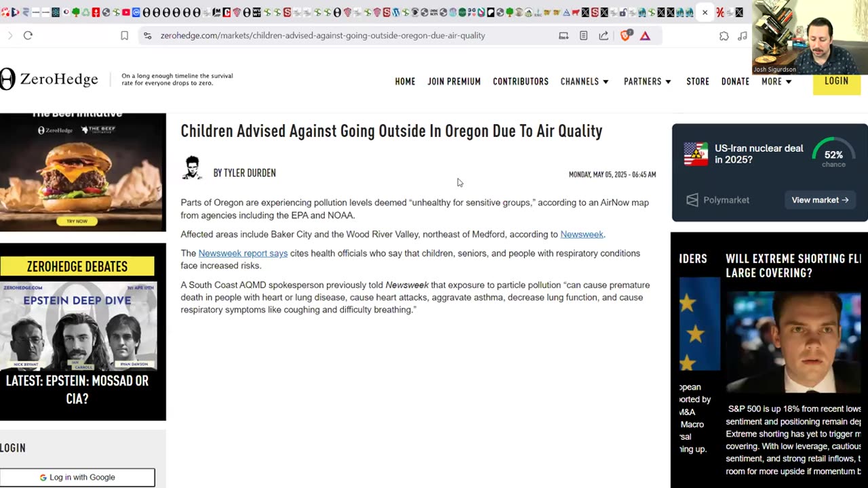The height and width of the screenshot is (488, 868).
Task: Click the 52% chance gauge
Action: coord(833,154)
